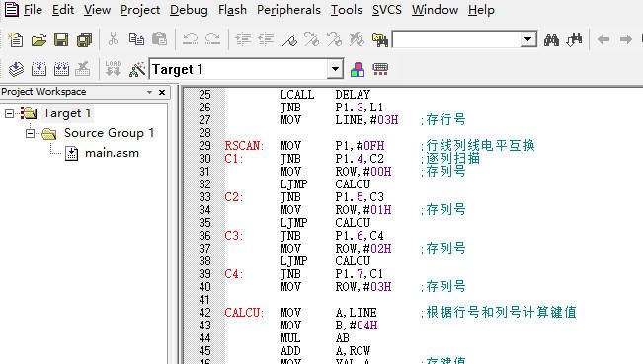This screenshot has height=364, width=643.
Task: Click the CALCU: label on line 42
Action: pos(244,313)
